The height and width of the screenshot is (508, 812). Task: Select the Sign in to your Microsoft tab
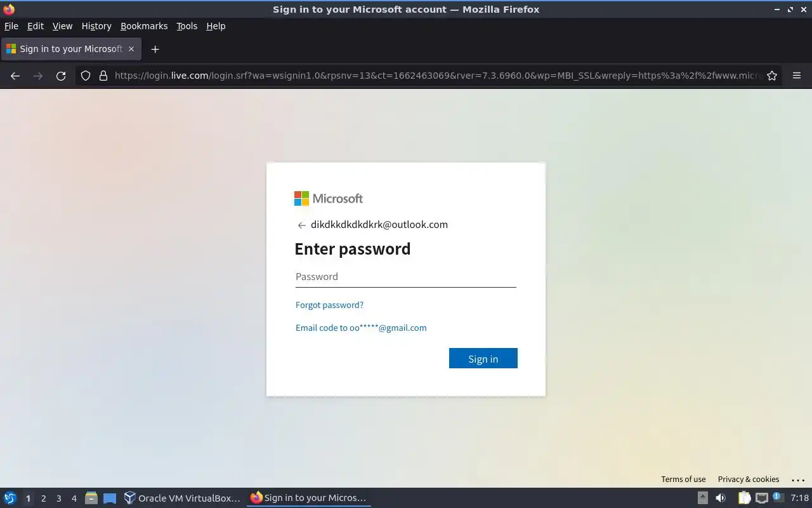click(70, 49)
